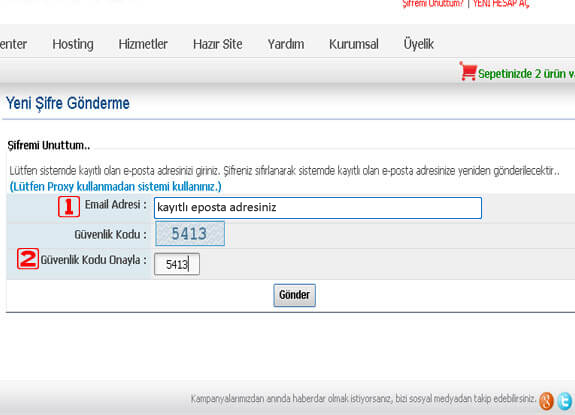Open the Yardım menu
The image size is (575, 415).
[286, 44]
